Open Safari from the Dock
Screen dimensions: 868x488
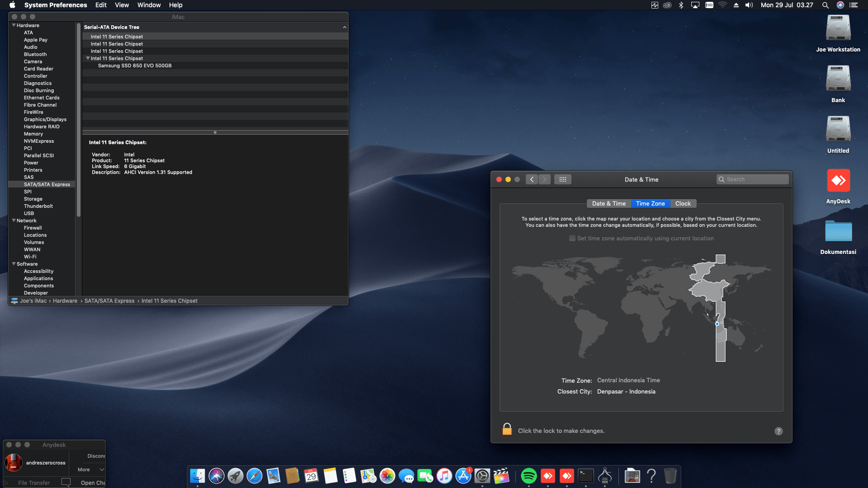point(255,476)
